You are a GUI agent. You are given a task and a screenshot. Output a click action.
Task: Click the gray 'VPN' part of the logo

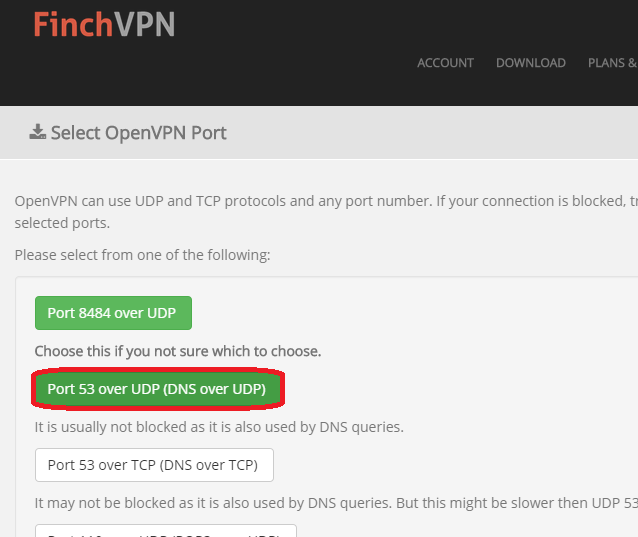144,24
